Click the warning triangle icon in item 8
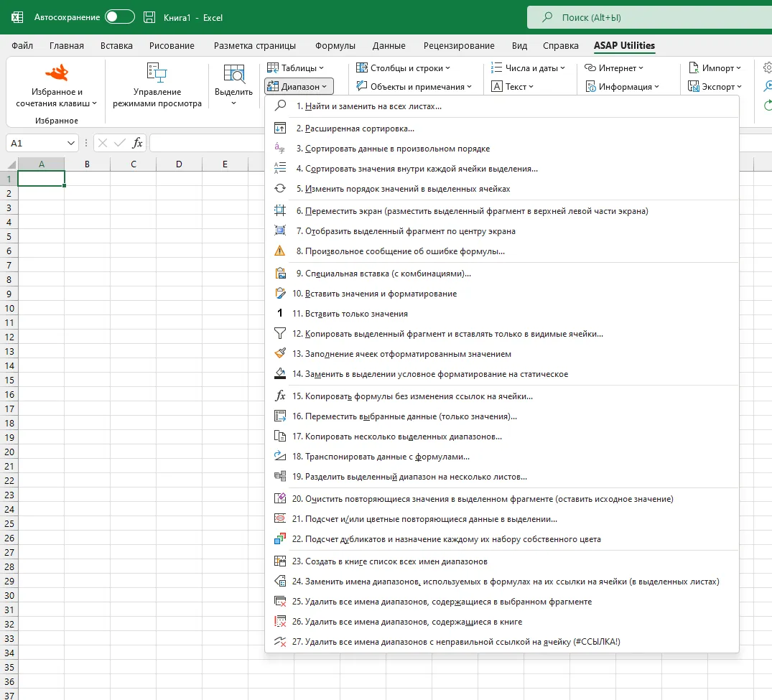This screenshot has height=700, width=772. point(280,251)
